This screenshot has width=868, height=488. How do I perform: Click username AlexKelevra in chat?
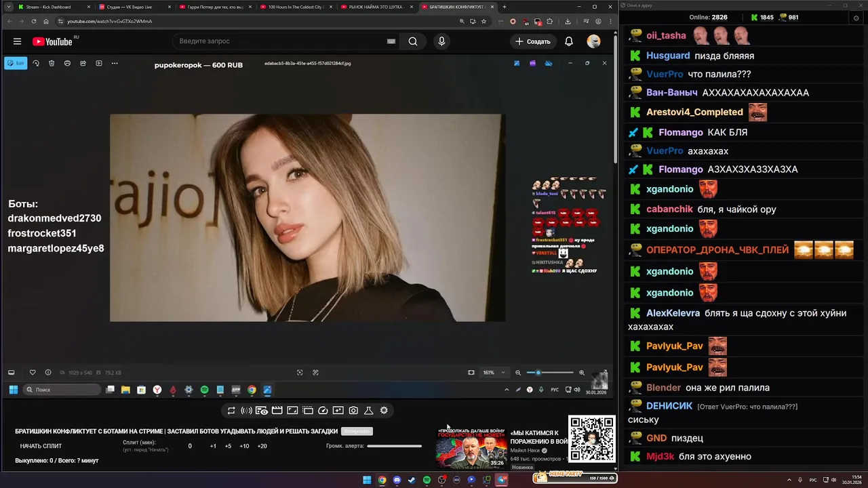point(673,313)
